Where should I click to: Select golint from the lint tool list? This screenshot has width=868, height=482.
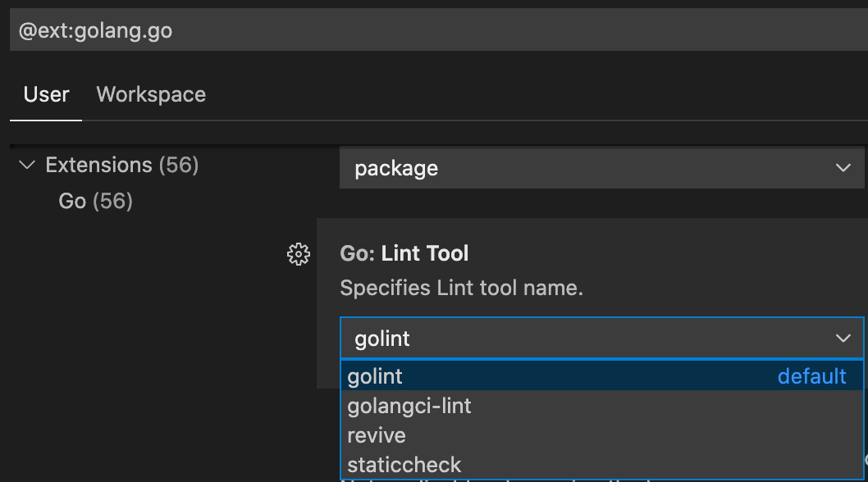click(x=375, y=376)
